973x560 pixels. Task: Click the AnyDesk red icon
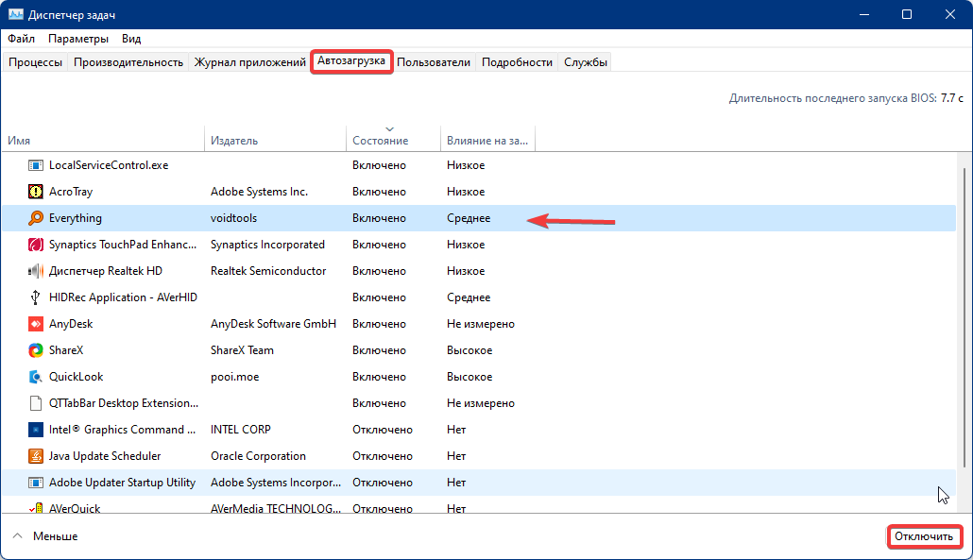pyautogui.click(x=36, y=324)
